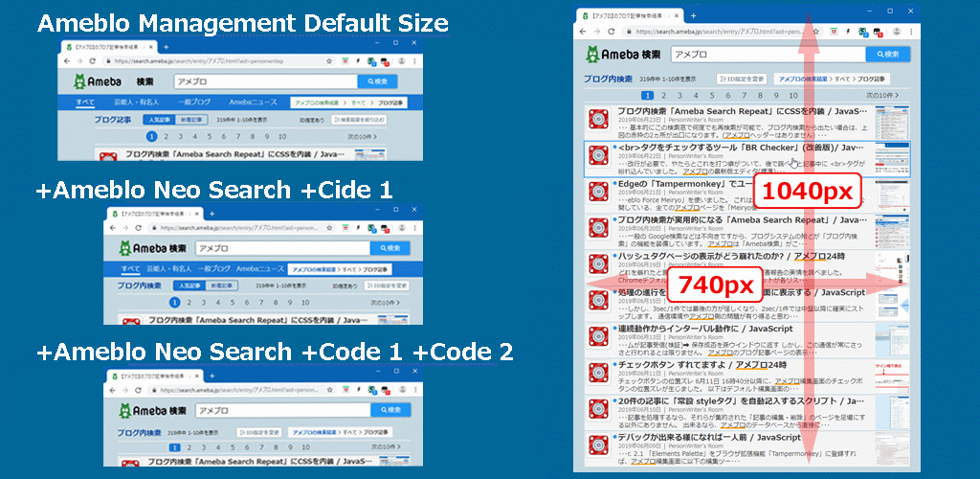Open the 「BR Checker」 result in the tall window
Screen dimensions: 980x479
(740, 148)
